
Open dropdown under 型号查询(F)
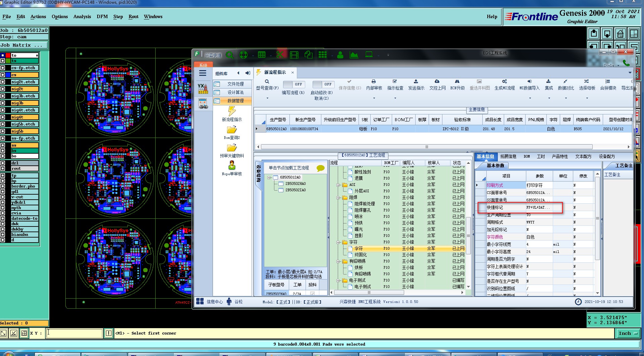click(267, 98)
